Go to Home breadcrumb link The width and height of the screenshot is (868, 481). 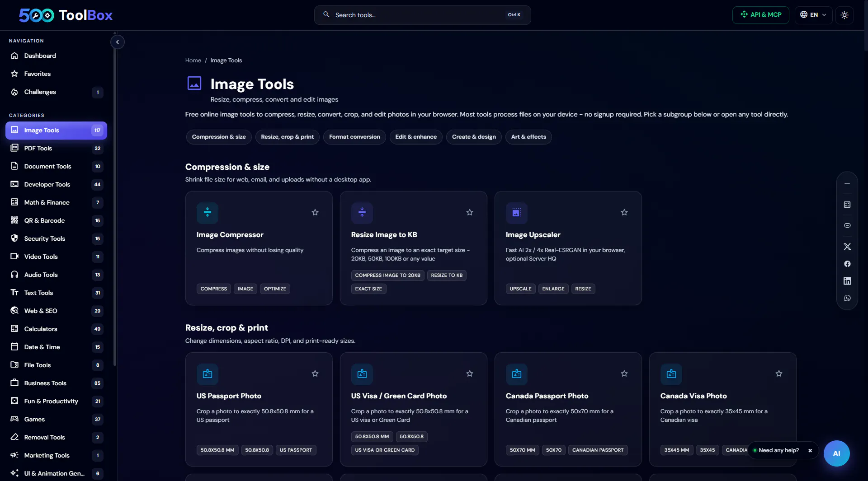pyautogui.click(x=193, y=61)
